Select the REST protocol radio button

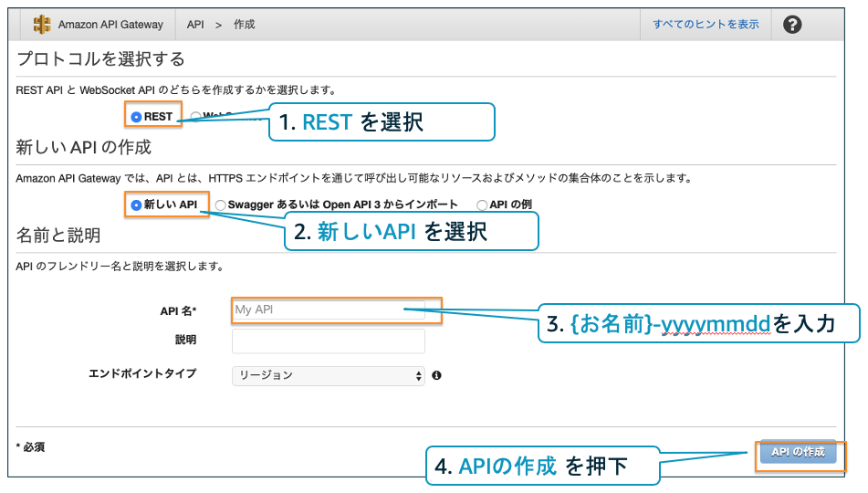pos(136,117)
